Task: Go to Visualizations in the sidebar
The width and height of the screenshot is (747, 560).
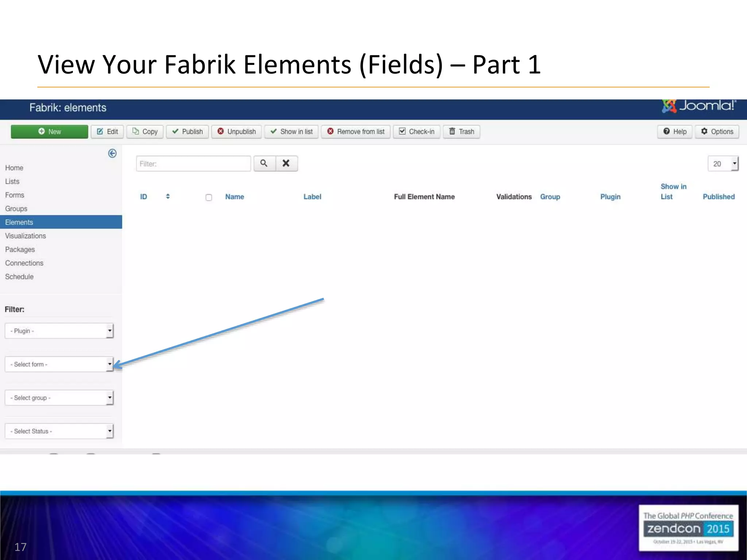Action: tap(26, 236)
